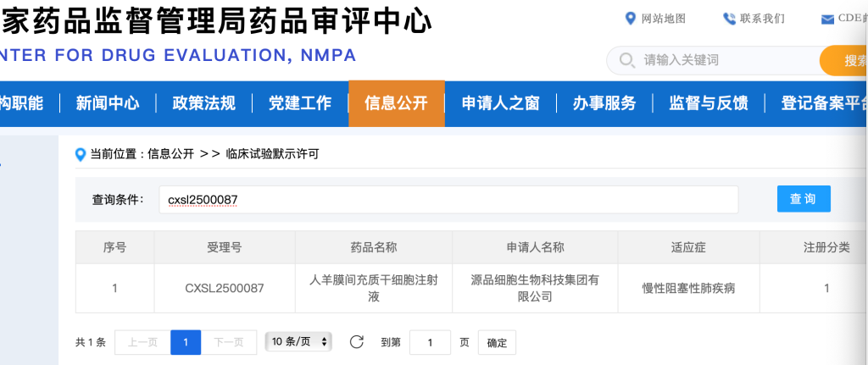Click the page number jump input
Screen dimensions: 868x365
(430, 342)
